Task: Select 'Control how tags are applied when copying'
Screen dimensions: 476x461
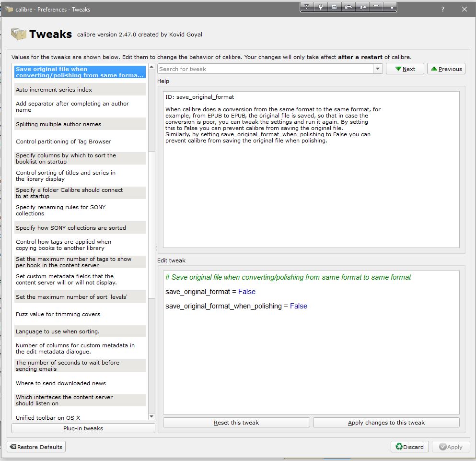Action: (x=80, y=245)
